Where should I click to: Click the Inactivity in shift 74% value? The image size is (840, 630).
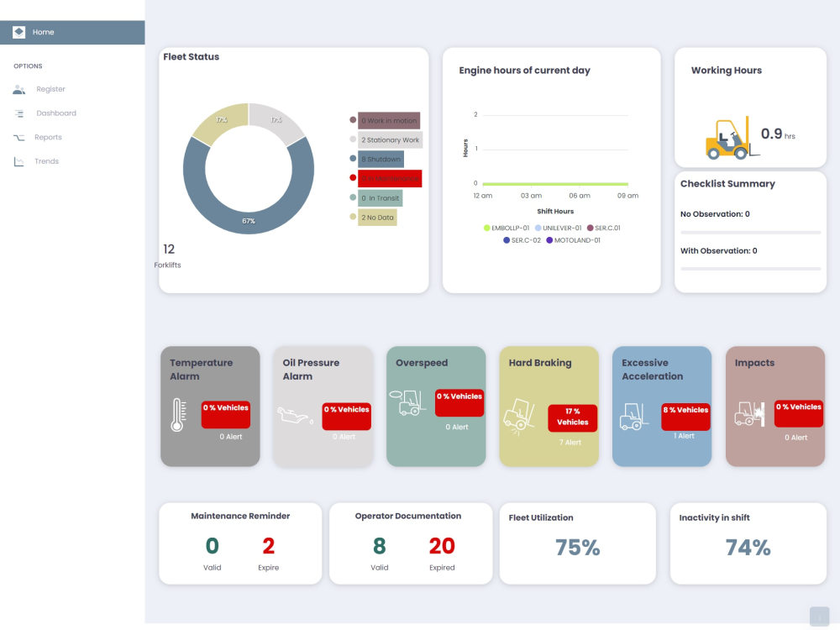tap(748, 548)
